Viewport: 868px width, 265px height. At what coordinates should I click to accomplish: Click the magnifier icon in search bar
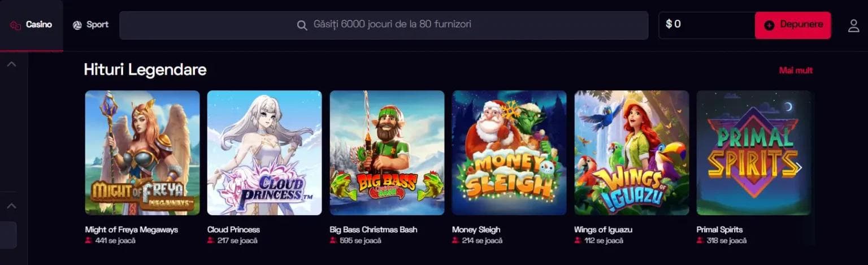pos(302,25)
